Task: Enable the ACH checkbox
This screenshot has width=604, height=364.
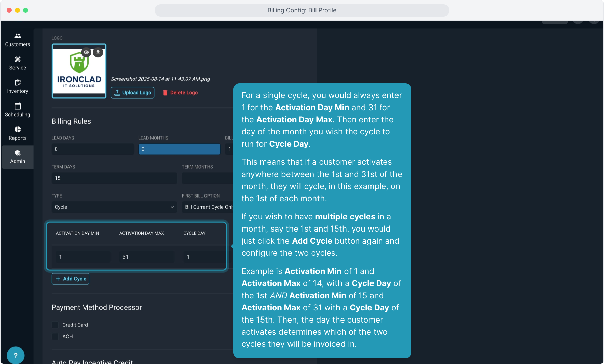Action: pyautogui.click(x=55, y=336)
